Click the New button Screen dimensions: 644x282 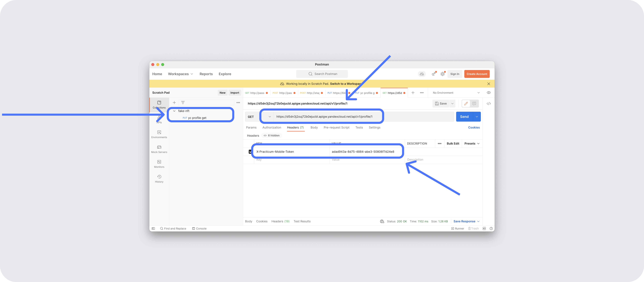click(x=222, y=93)
